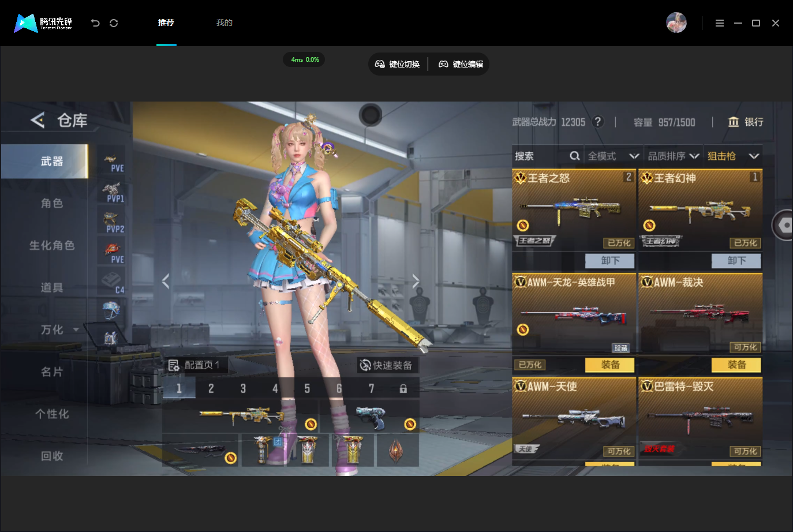Viewport: 793px width, 532px height.
Task: Click the 键位切换 button
Action: point(398,64)
